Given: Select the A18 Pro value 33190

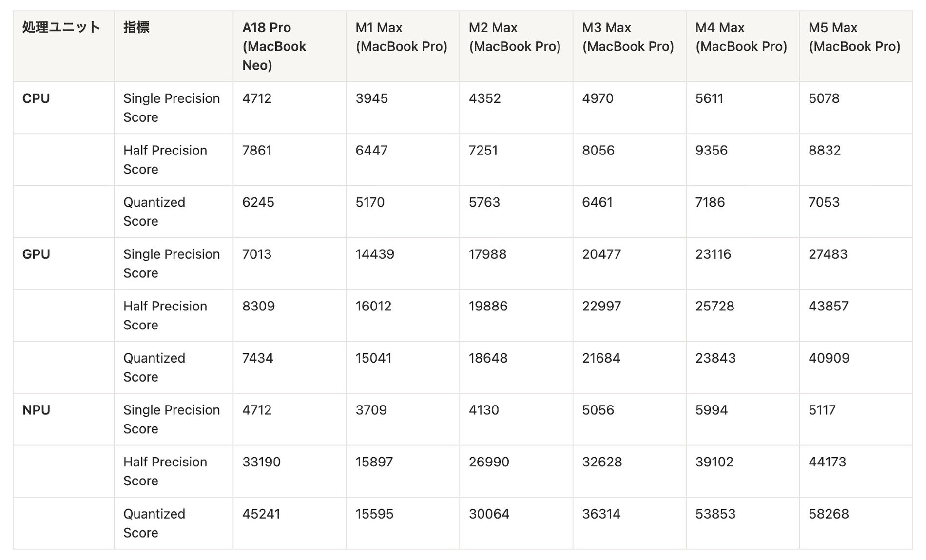Looking at the screenshot, I should coord(261,462).
